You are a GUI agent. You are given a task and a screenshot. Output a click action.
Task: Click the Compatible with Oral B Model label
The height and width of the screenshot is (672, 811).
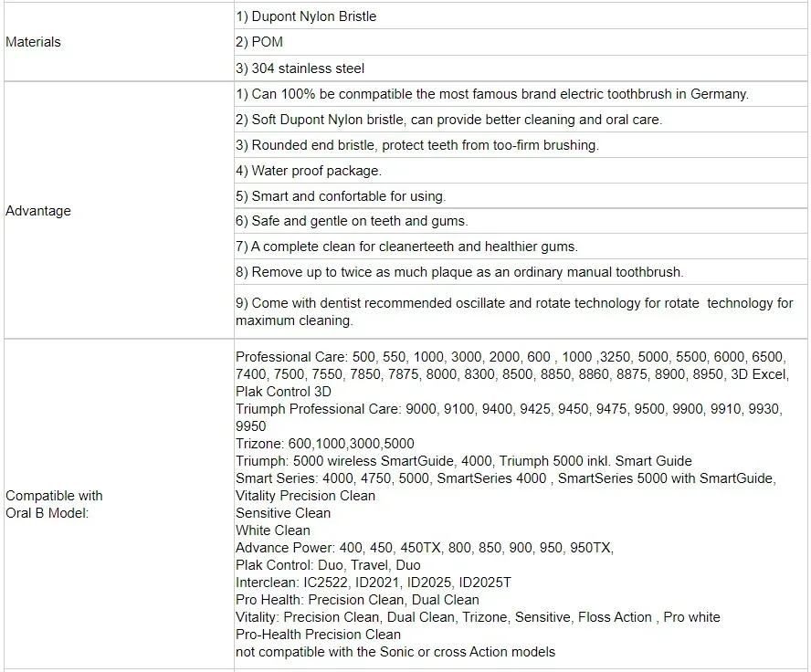(54, 504)
